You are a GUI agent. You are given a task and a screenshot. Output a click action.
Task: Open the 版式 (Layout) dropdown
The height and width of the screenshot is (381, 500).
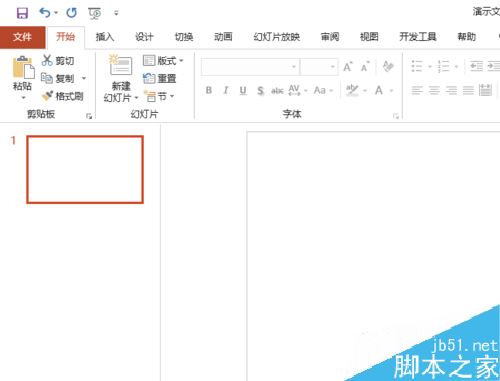[163, 61]
